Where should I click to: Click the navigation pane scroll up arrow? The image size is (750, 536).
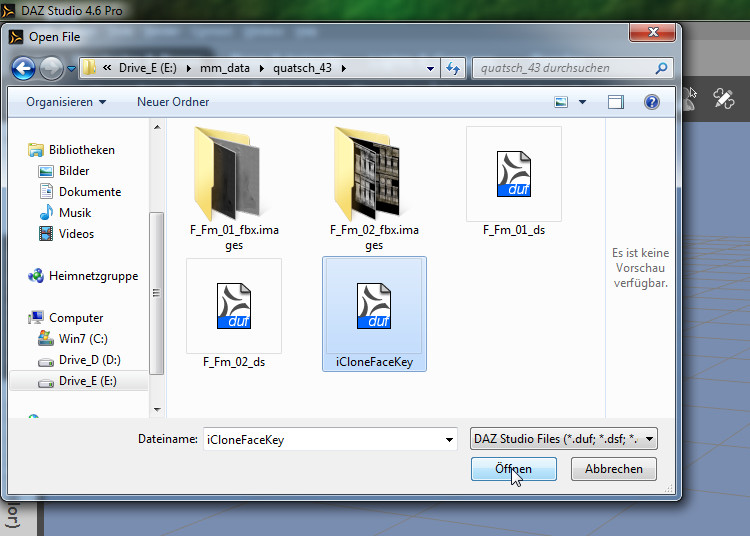tap(157, 127)
